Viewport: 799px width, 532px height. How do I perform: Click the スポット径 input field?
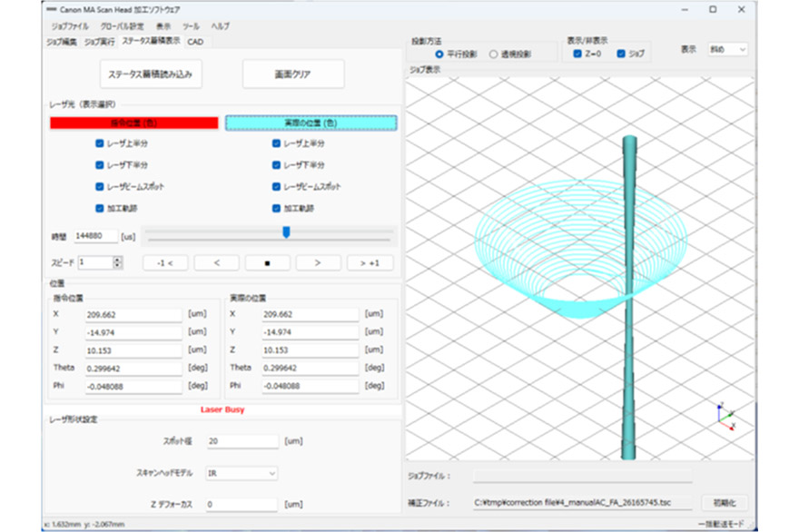click(242, 441)
